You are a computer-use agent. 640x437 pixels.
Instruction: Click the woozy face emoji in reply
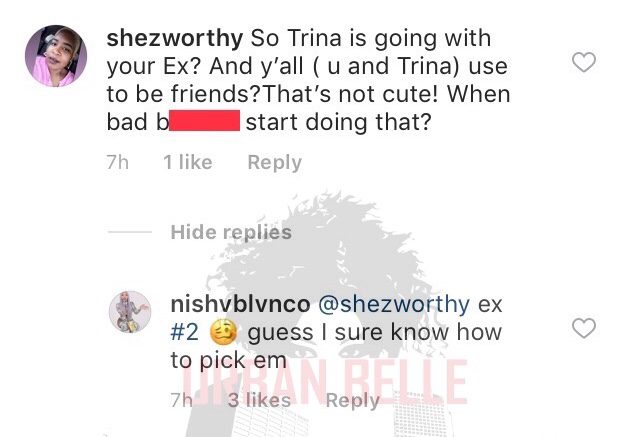tap(223, 332)
